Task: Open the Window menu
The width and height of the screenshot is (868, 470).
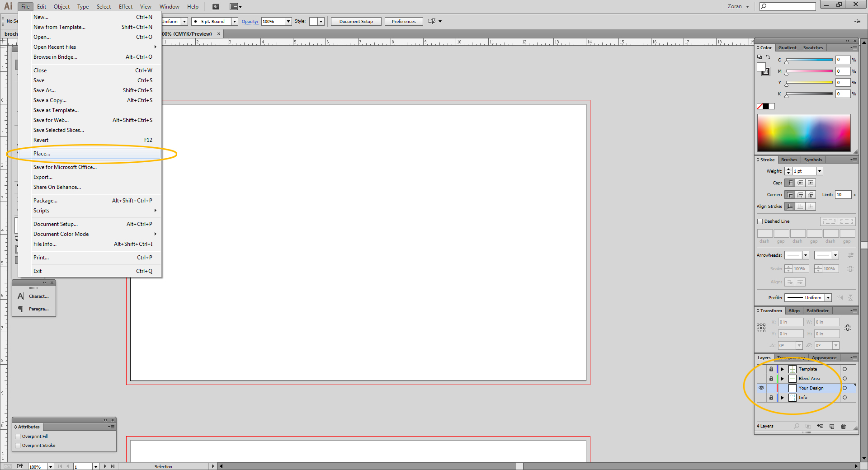Action: click(170, 6)
